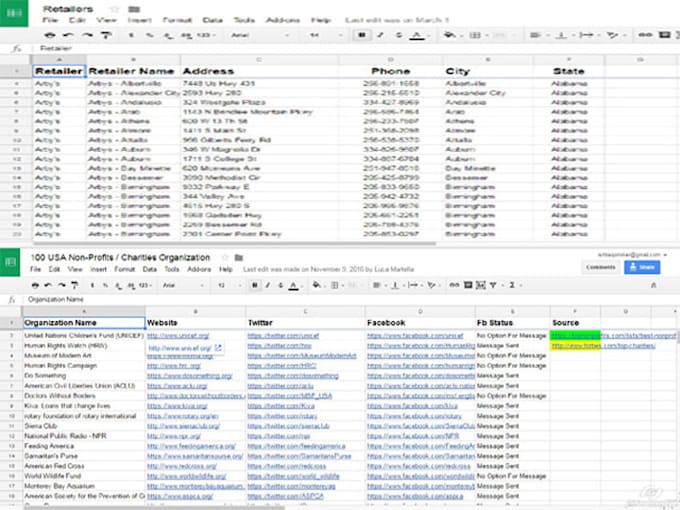The width and height of the screenshot is (680, 510).
Task: Decrease decimal places in Non-Profits sheet
Action: [118, 285]
